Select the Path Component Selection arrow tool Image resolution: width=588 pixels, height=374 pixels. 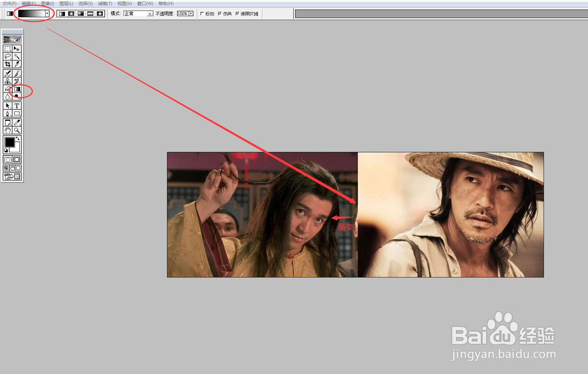point(8,106)
